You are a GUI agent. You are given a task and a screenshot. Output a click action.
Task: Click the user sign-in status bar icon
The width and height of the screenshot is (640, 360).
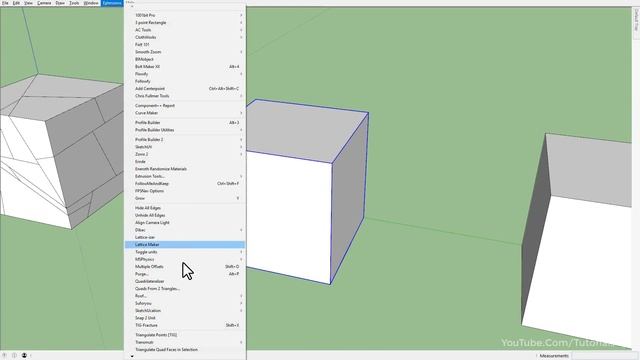(24, 356)
